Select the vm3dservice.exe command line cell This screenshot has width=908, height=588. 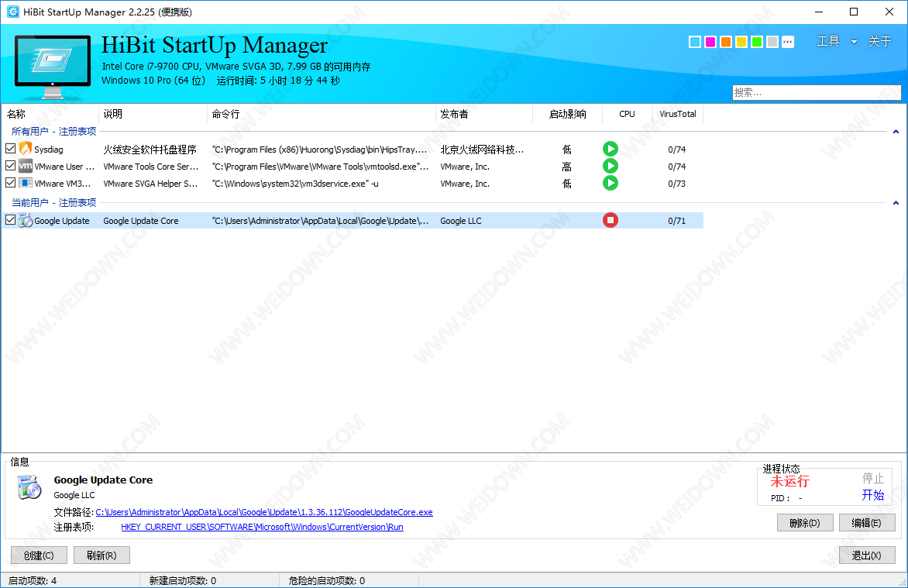point(295,184)
